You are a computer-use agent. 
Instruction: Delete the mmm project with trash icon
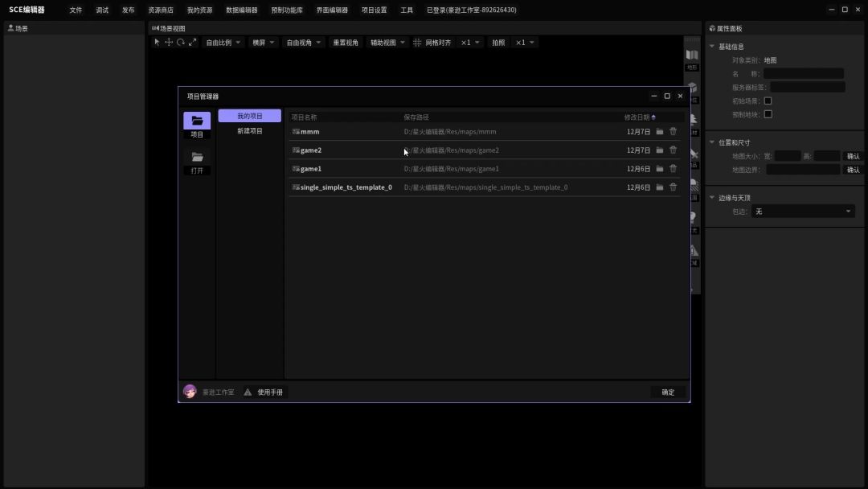(x=673, y=132)
